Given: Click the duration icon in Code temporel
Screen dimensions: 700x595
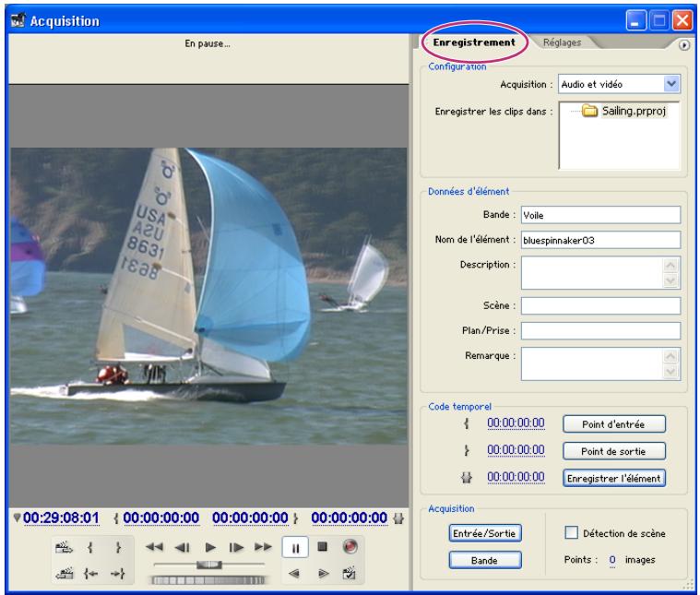Looking at the screenshot, I should (467, 478).
